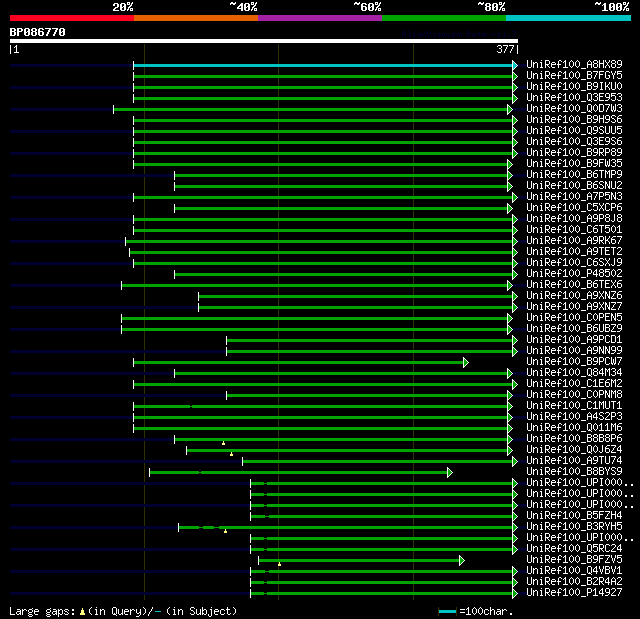The width and height of the screenshot is (640, 619).
Task: Click the UniRef100_B8BYS9 text
Action: [574, 472]
